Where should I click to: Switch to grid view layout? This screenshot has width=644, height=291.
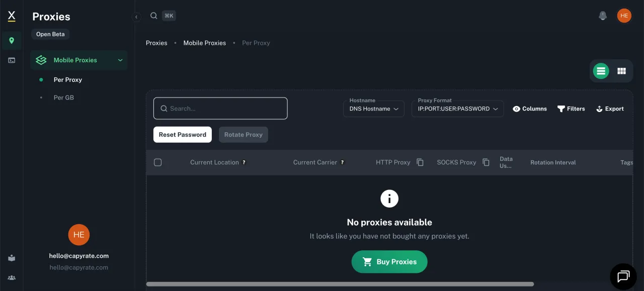(621, 71)
